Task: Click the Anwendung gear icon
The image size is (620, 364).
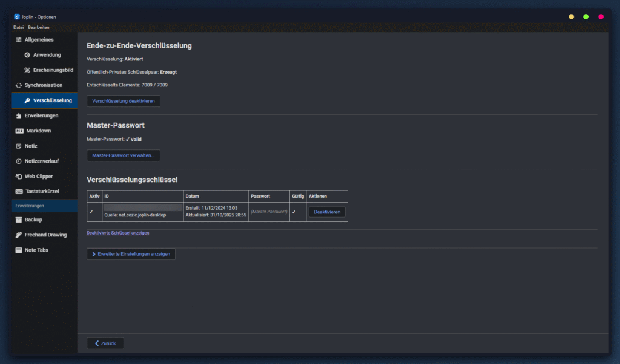Action: (27, 55)
